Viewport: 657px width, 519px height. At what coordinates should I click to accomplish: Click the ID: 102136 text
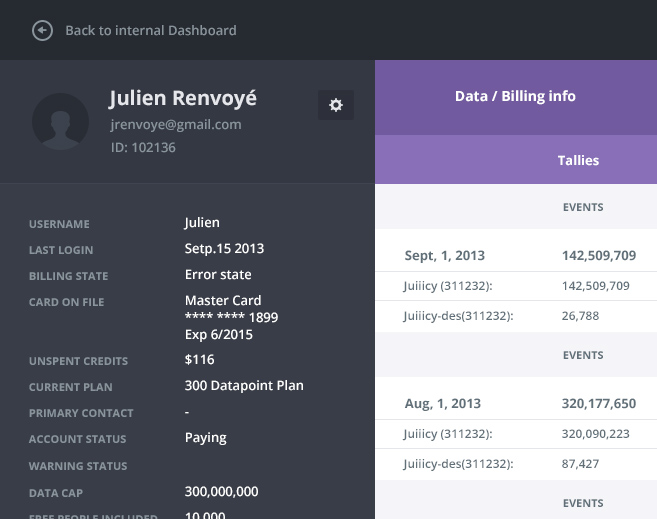(x=143, y=148)
